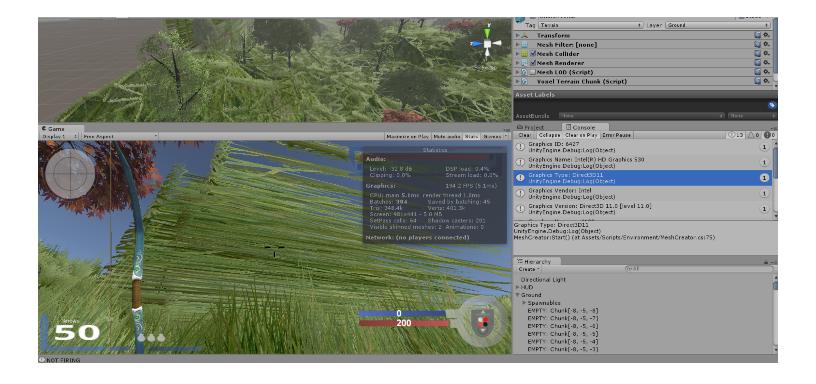The image size is (816, 384).
Task: Toggle Mute audio in Game view
Action: [x=447, y=136]
